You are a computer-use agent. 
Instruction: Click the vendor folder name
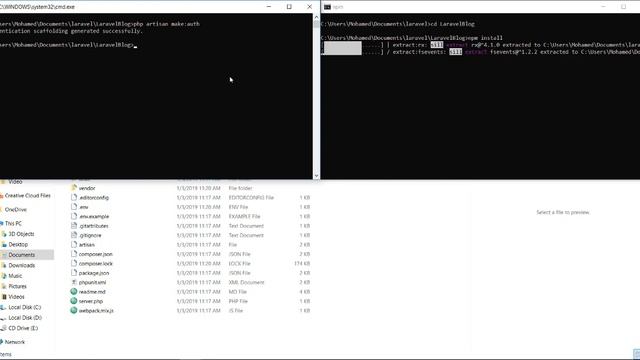[x=87, y=188]
